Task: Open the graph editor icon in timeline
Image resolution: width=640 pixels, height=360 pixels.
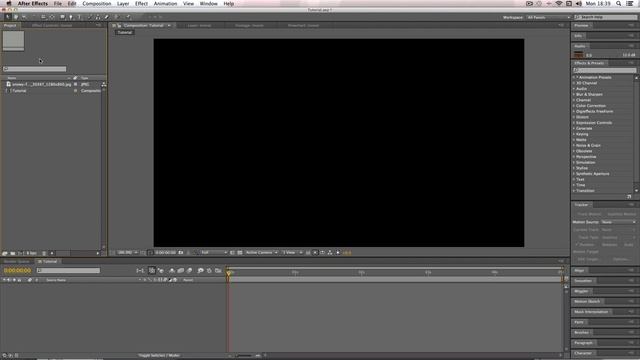Action: coord(218,270)
